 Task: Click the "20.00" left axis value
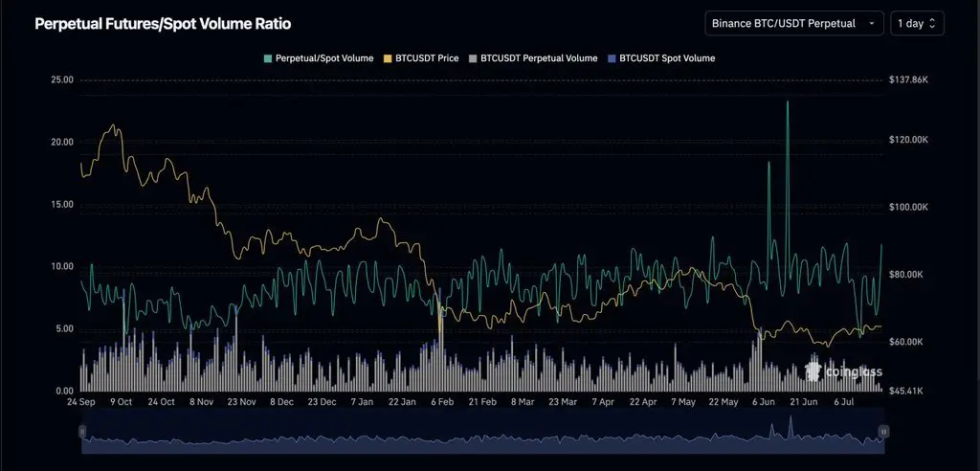tap(62, 142)
